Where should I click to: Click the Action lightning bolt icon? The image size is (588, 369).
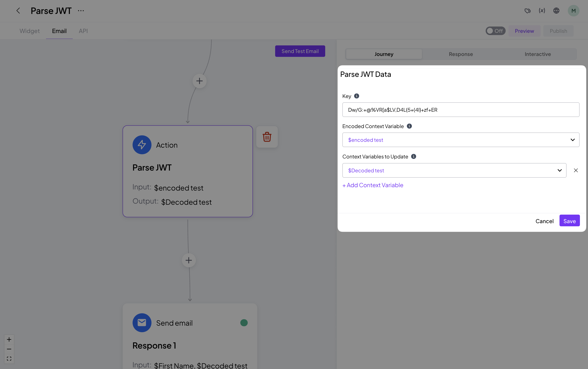(x=142, y=145)
